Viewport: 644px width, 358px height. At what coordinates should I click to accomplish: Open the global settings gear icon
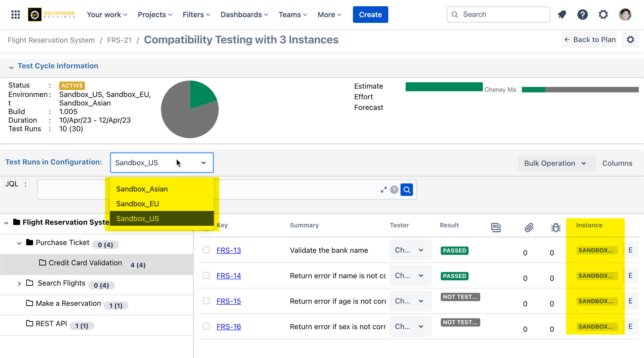coord(603,15)
